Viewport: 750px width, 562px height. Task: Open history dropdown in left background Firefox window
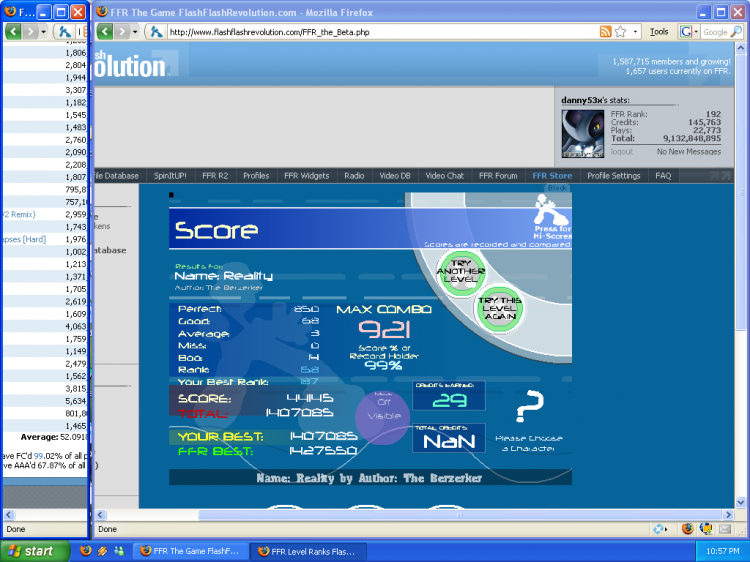tap(44, 32)
